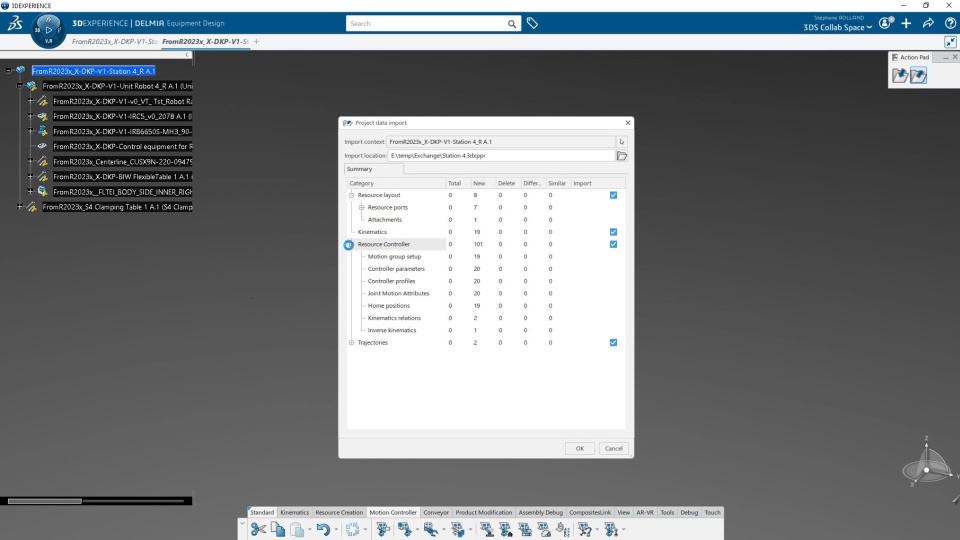Click Cancel in Project data import
This screenshot has width=960, height=540.
pyautogui.click(x=613, y=448)
